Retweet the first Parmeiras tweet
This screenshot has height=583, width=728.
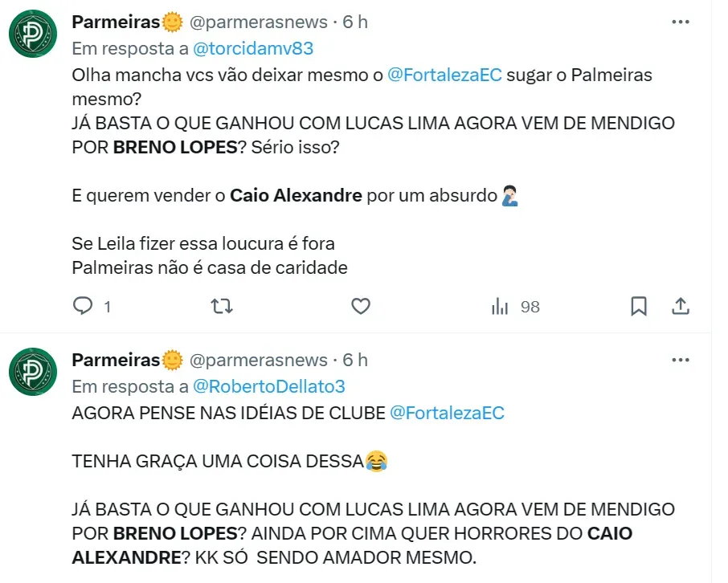[222, 306]
